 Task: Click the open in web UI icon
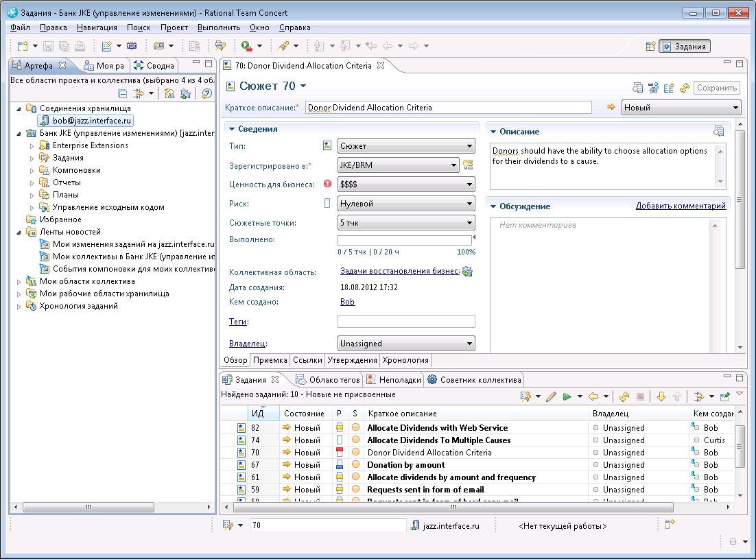point(724,396)
